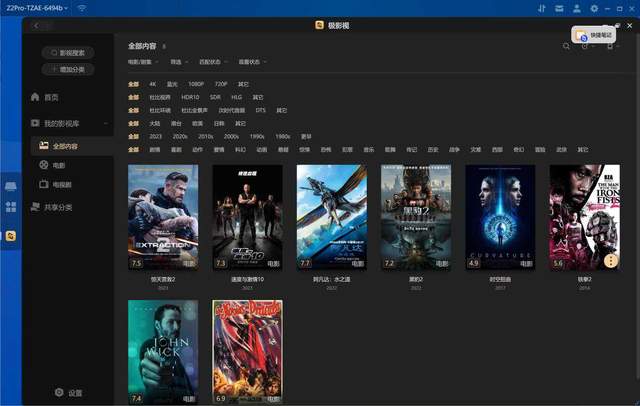Viewport: 640px width, 406px height.
Task: Open the Extraction 2 poster
Action: (x=163, y=217)
